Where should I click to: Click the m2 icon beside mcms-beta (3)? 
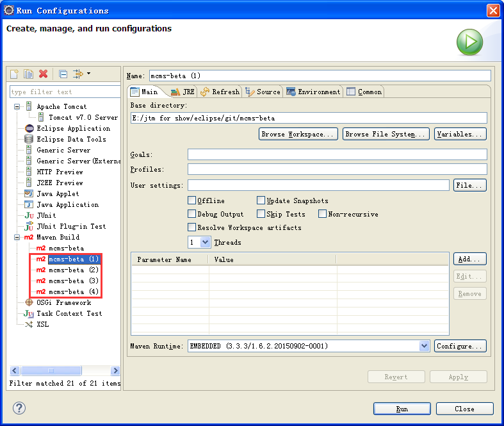click(41, 281)
